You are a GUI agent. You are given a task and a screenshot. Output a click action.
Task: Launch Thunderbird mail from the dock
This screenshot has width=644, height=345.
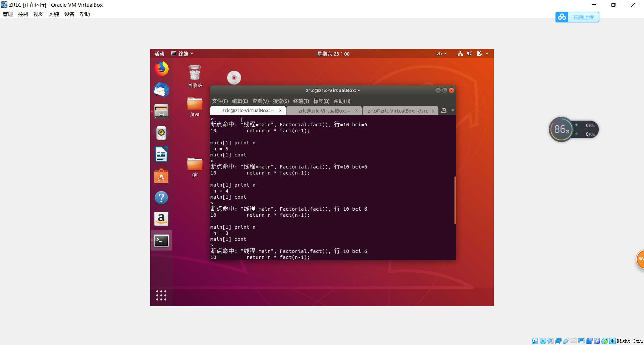click(161, 90)
